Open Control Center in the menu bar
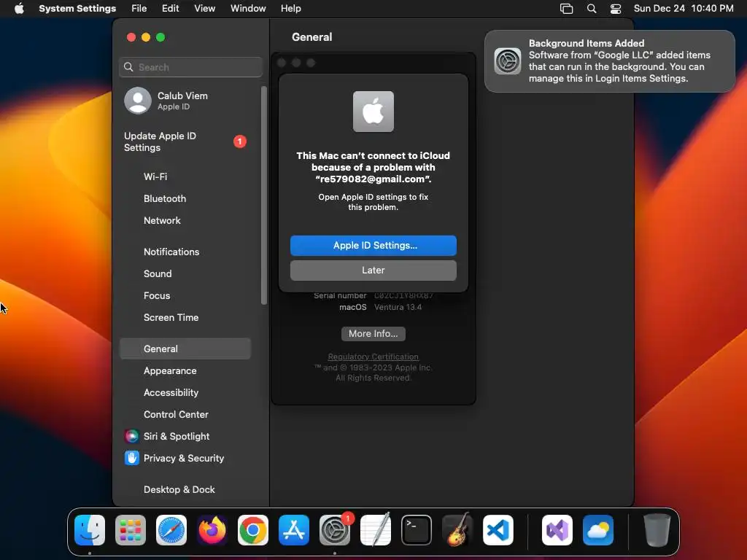This screenshot has height=560, width=747. coord(616,9)
